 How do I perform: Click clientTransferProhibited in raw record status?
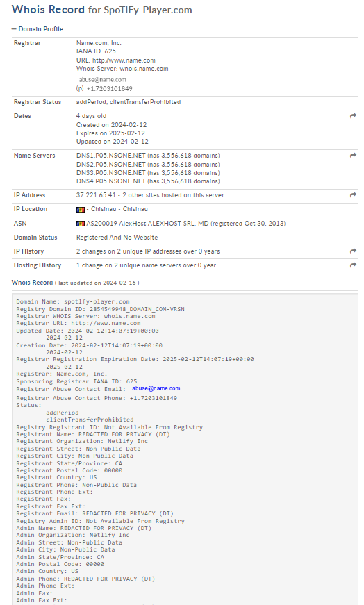coord(90,420)
